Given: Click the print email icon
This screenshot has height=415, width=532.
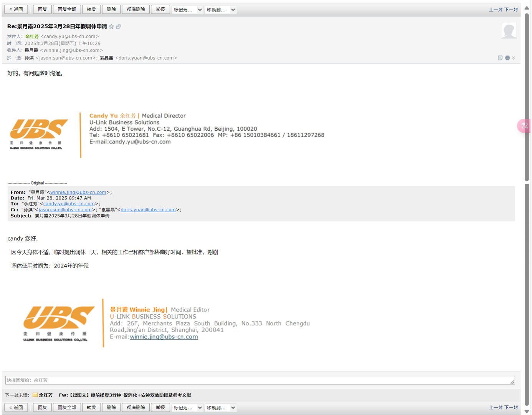Looking at the screenshot, I should pyautogui.click(x=507, y=58).
